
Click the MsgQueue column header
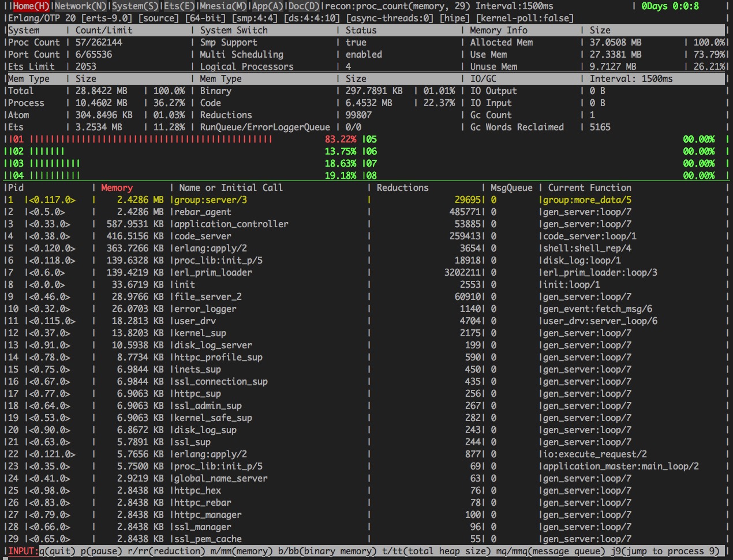pyautogui.click(x=511, y=187)
